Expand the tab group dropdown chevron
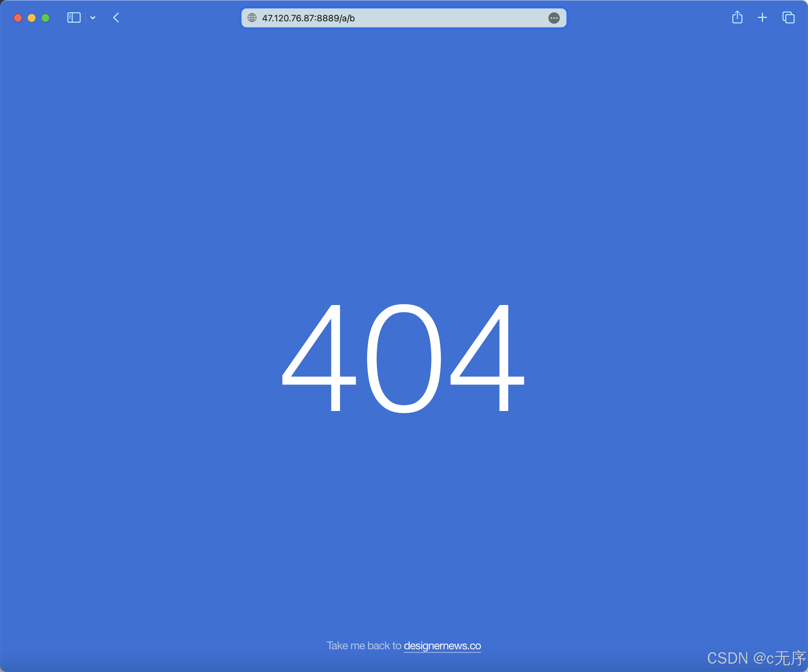 tap(93, 18)
